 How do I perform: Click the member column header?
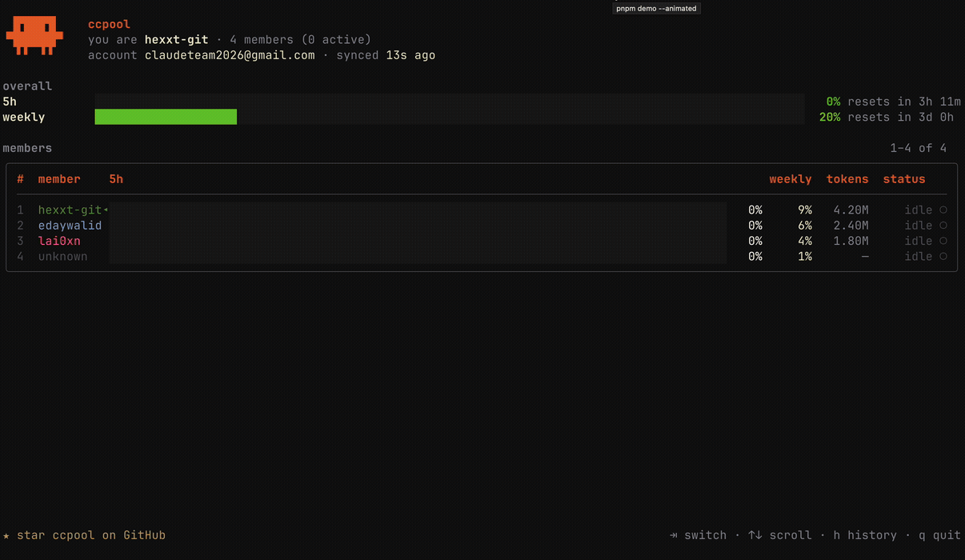click(59, 179)
